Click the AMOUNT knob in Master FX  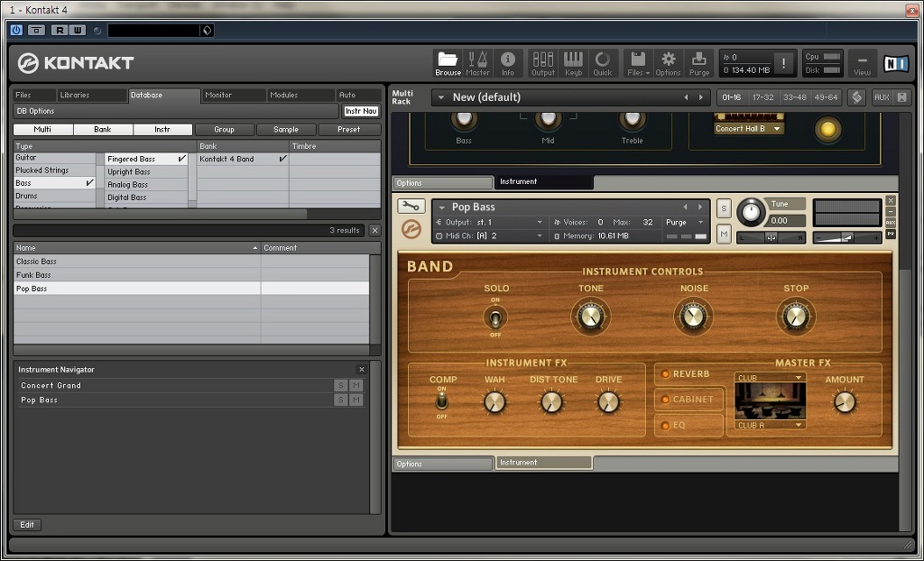tap(845, 402)
